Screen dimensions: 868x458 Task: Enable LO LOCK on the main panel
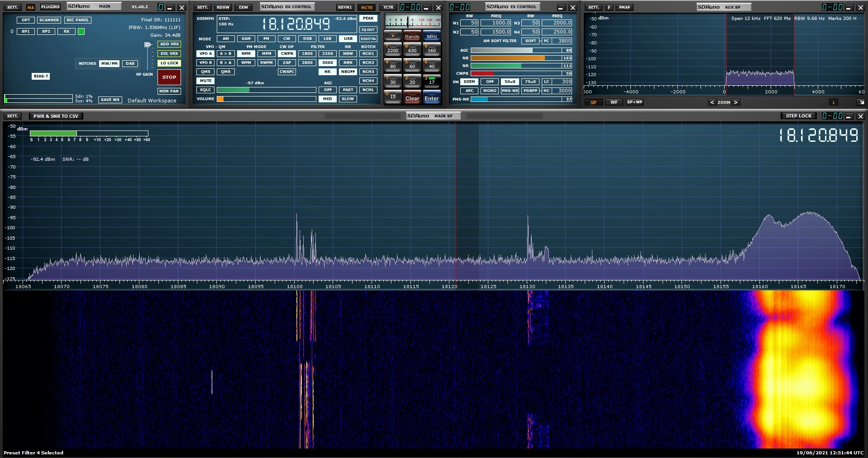click(x=169, y=63)
